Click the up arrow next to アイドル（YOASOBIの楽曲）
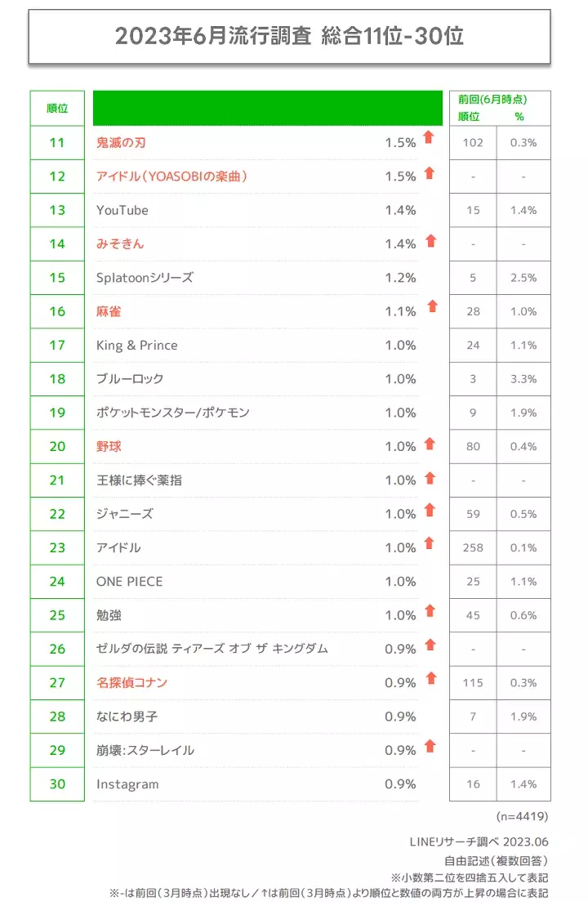 pos(430,172)
